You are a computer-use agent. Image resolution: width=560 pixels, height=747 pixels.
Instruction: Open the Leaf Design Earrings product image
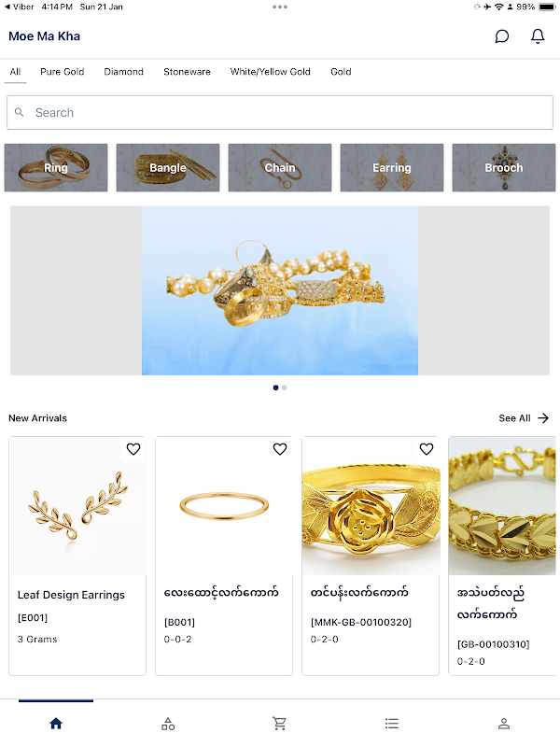(x=77, y=506)
